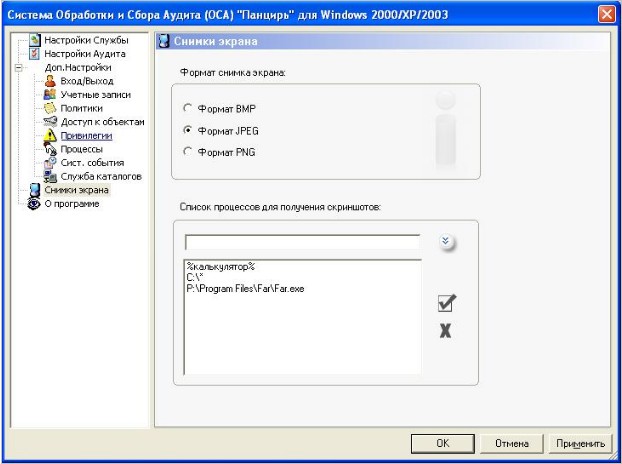Image resolution: width=622 pixels, height=464 pixels.
Task: Click the checkmark icon beside process list
Action: click(x=446, y=303)
